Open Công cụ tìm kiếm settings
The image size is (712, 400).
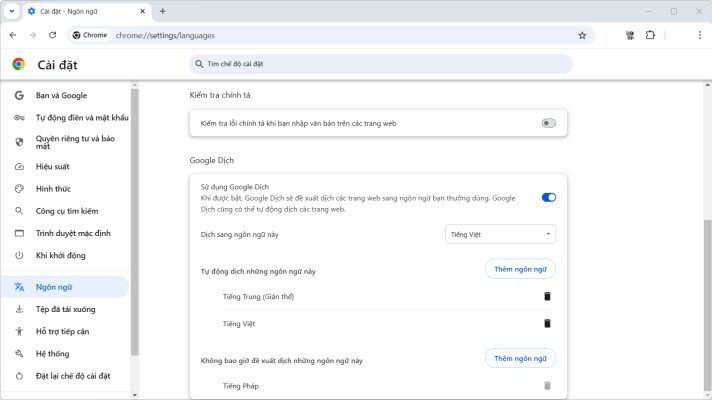(66, 211)
